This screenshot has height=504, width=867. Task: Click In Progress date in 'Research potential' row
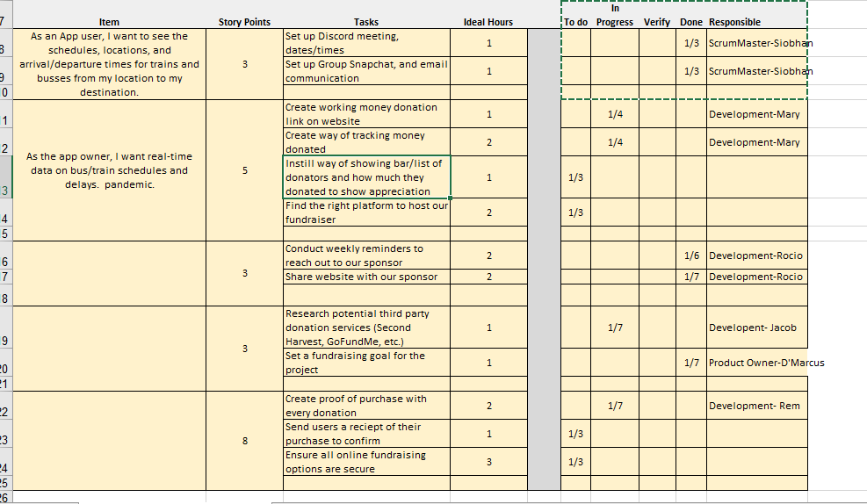[615, 328]
